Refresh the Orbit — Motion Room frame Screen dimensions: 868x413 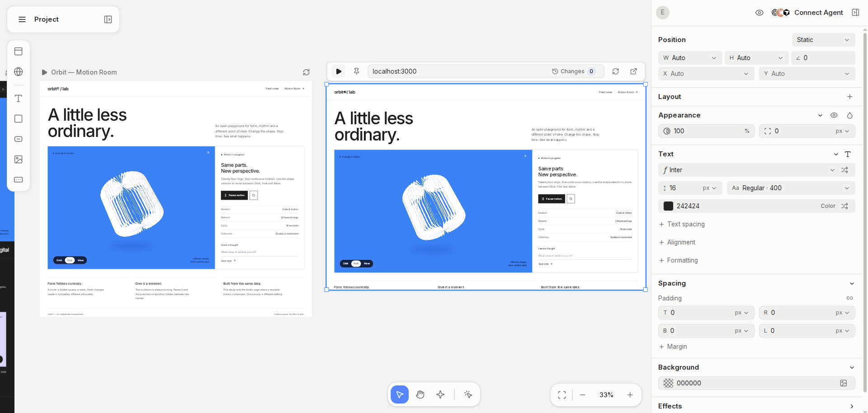coord(307,72)
